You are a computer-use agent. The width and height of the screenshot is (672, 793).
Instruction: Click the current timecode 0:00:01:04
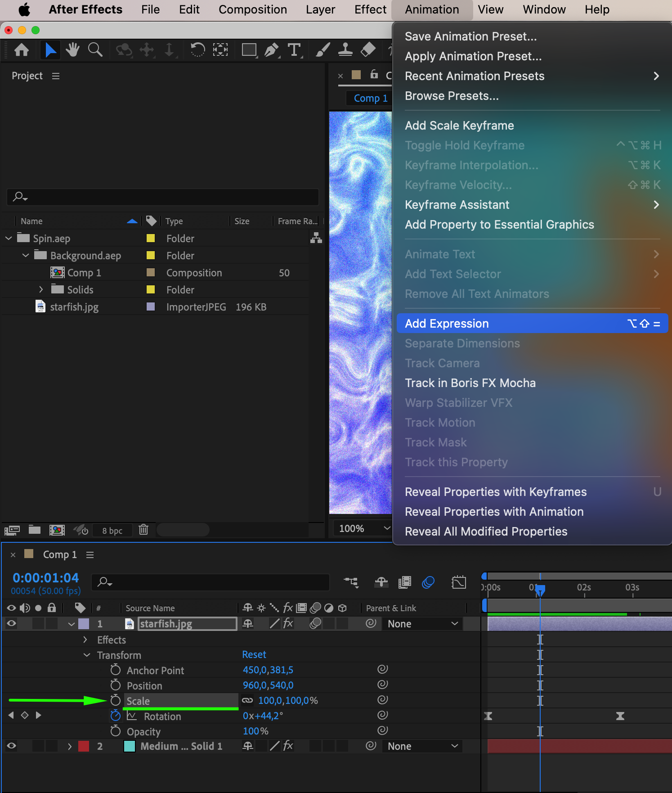tap(45, 577)
